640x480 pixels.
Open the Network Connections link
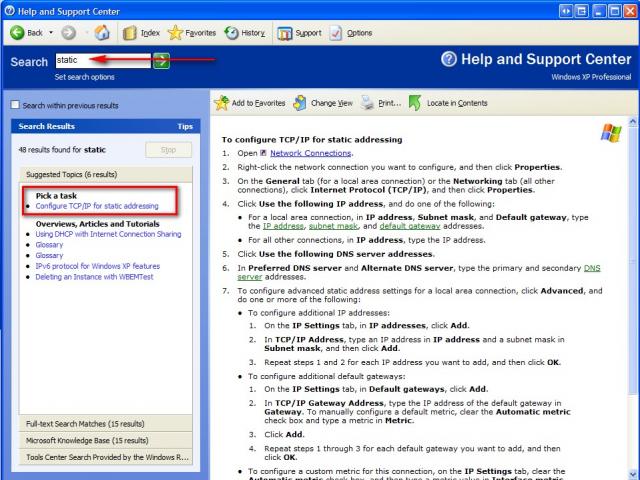(x=311, y=153)
